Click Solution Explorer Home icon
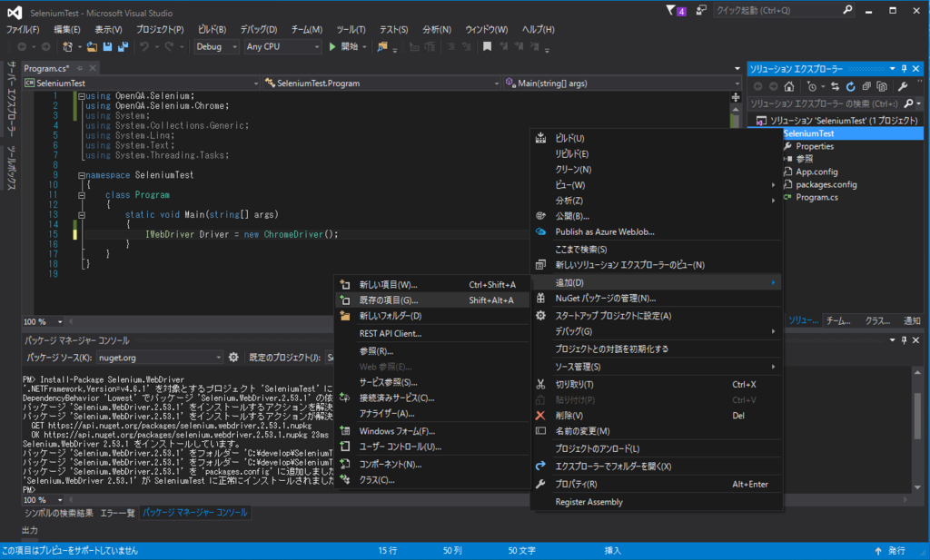The height and width of the screenshot is (560, 930). coord(789,86)
